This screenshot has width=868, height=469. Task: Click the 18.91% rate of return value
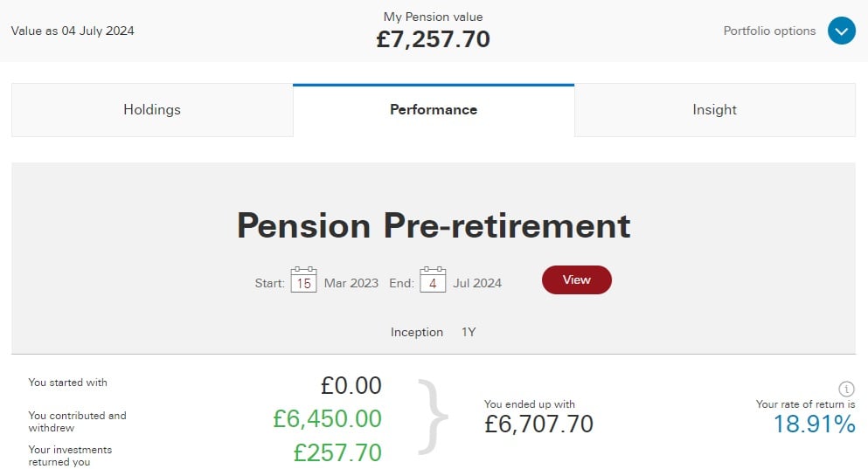pos(814,424)
